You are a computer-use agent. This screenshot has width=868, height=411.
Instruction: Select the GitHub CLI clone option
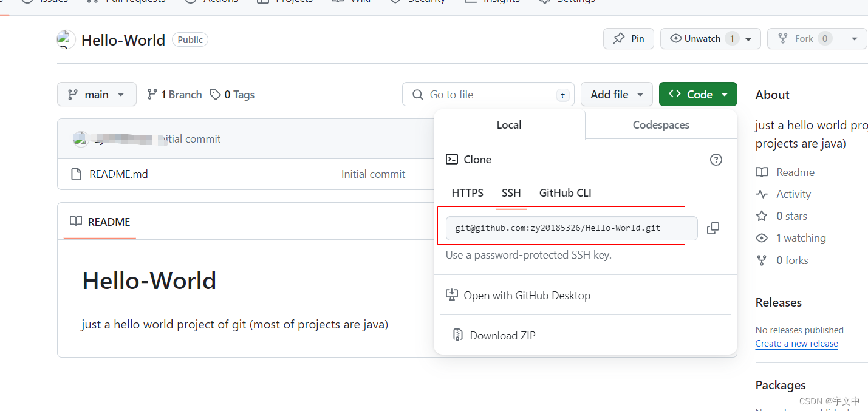[566, 193]
